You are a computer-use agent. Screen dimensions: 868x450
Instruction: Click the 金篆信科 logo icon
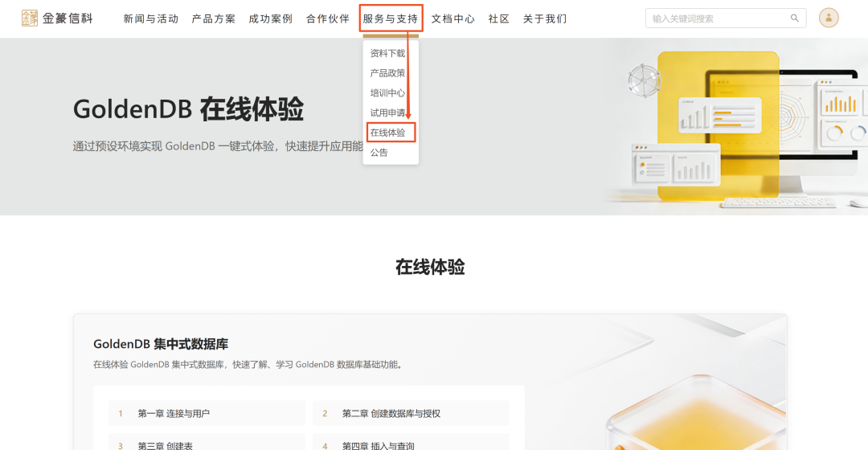coord(30,18)
